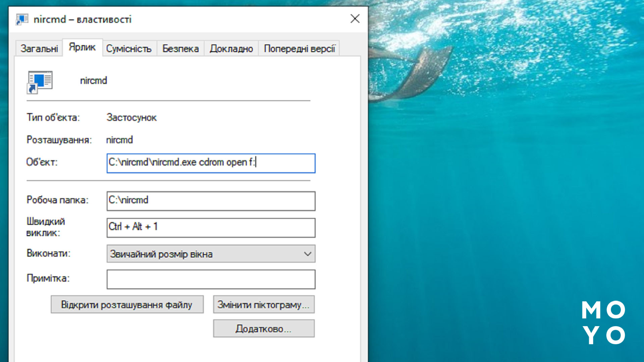
Task: Click the nircmd name next to the icon
Action: 94,80
